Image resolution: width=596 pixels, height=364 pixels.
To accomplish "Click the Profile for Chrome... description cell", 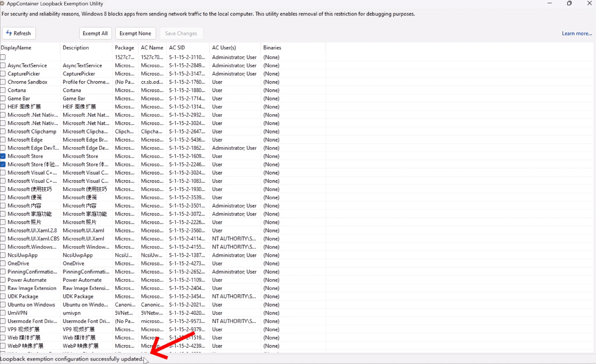I will (x=86, y=82).
